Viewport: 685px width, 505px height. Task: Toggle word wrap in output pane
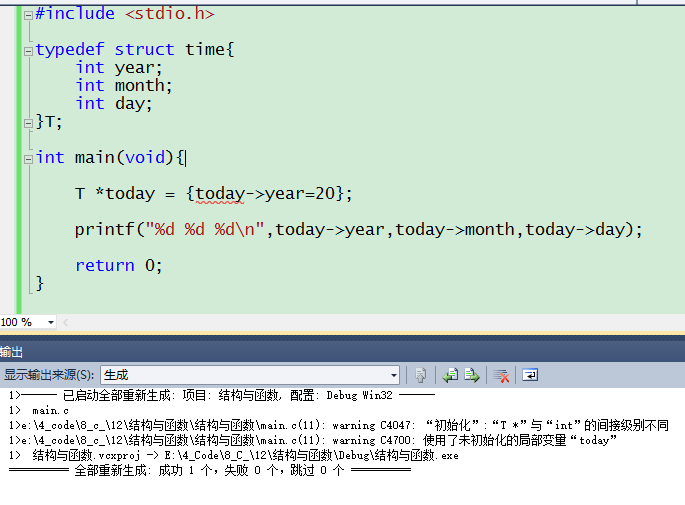click(530, 375)
